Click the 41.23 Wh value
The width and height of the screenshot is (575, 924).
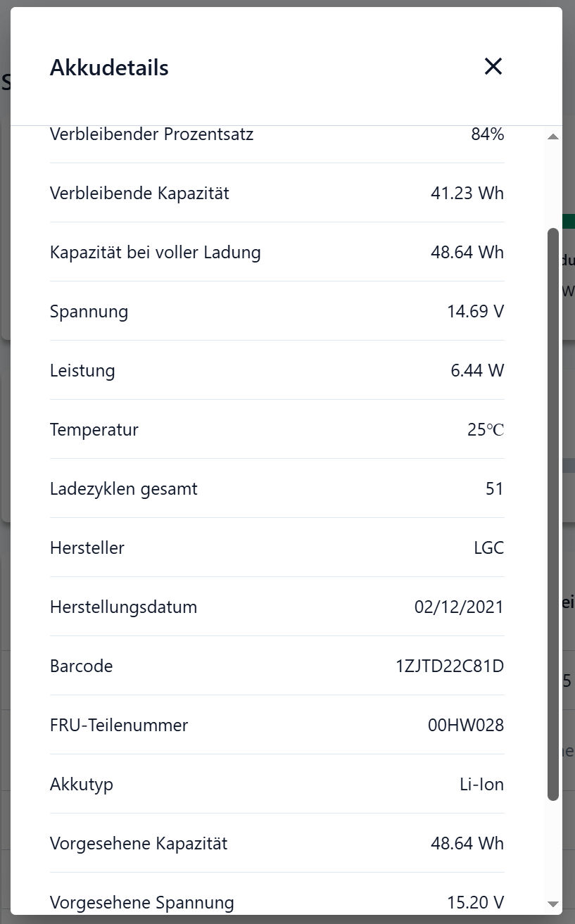point(467,193)
